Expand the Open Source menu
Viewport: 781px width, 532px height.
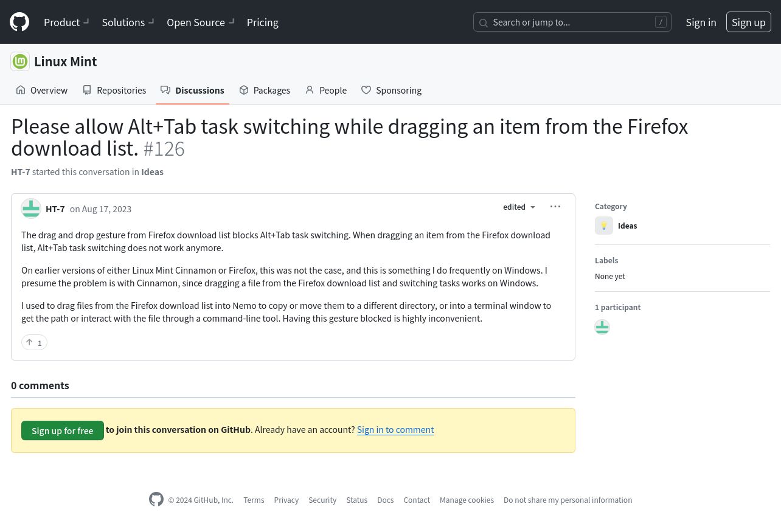click(x=201, y=22)
